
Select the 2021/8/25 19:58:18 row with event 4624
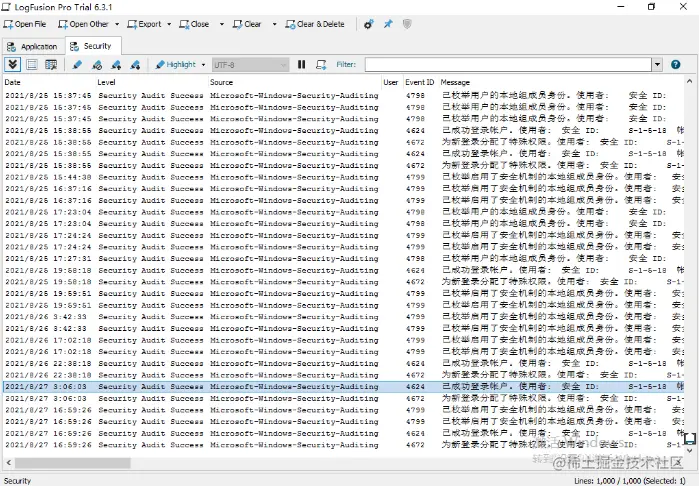pyautogui.click(x=343, y=270)
